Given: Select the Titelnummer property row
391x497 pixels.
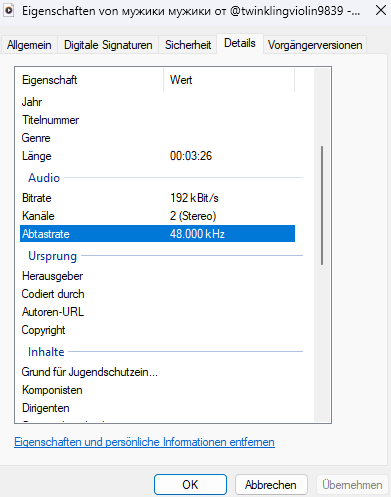Looking at the screenshot, I should pyautogui.click(x=157, y=120).
